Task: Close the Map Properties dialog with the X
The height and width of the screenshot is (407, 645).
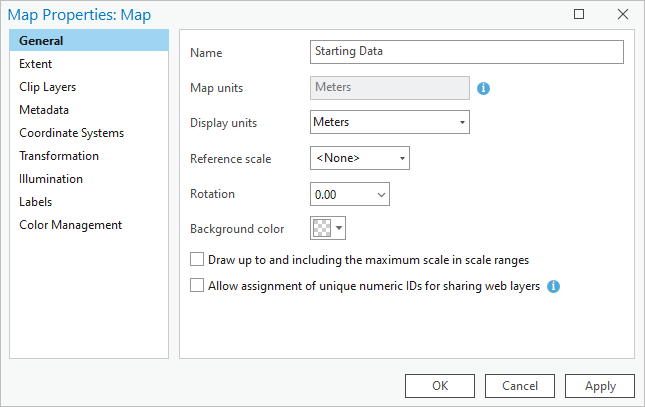Action: tap(623, 14)
